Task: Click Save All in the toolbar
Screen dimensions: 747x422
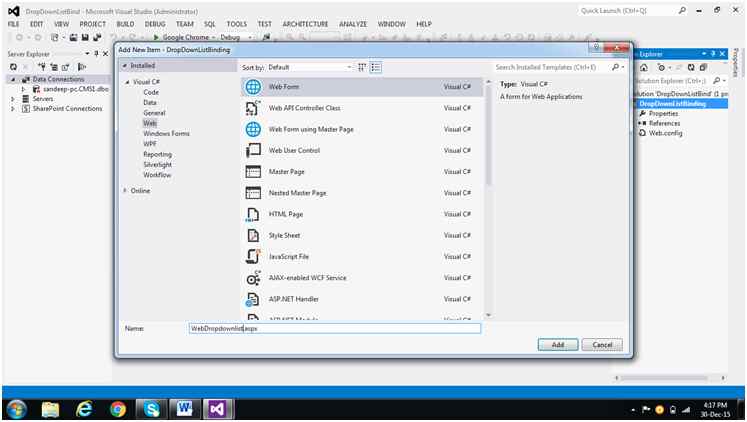Action: (97, 37)
